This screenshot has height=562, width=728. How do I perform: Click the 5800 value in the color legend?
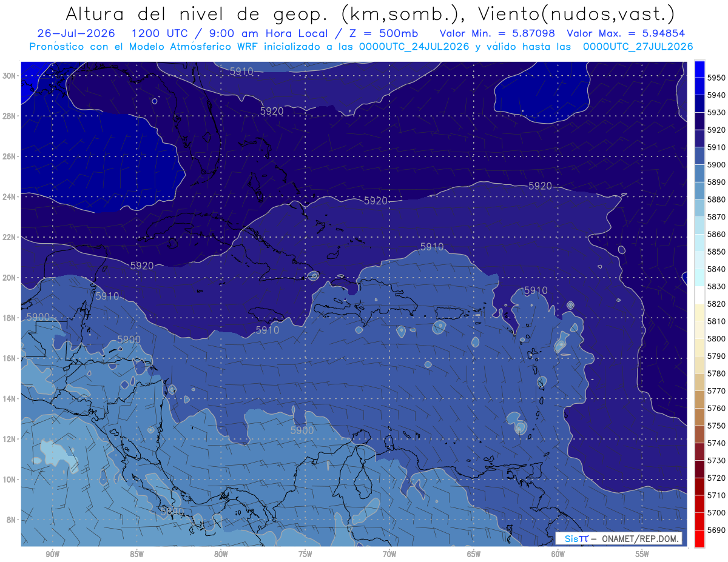pos(716,338)
